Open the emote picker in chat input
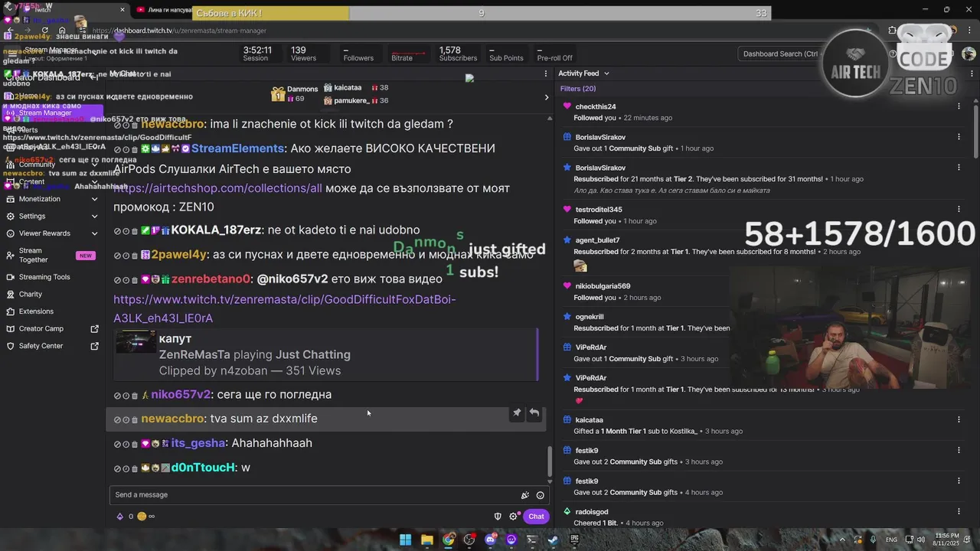 [540, 495]
